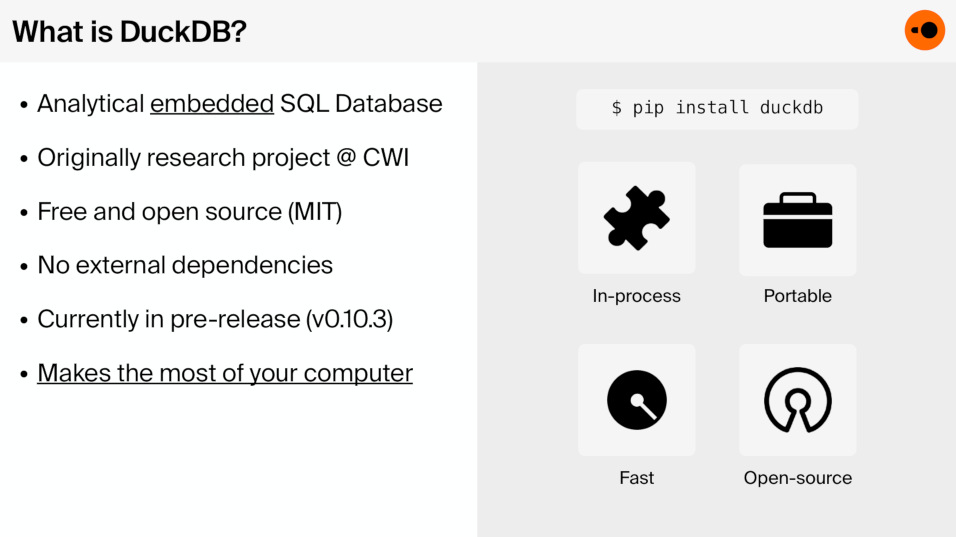Click the speedometer Fast icon
This screenshot has width=956, height=537.
coord(636,400)
